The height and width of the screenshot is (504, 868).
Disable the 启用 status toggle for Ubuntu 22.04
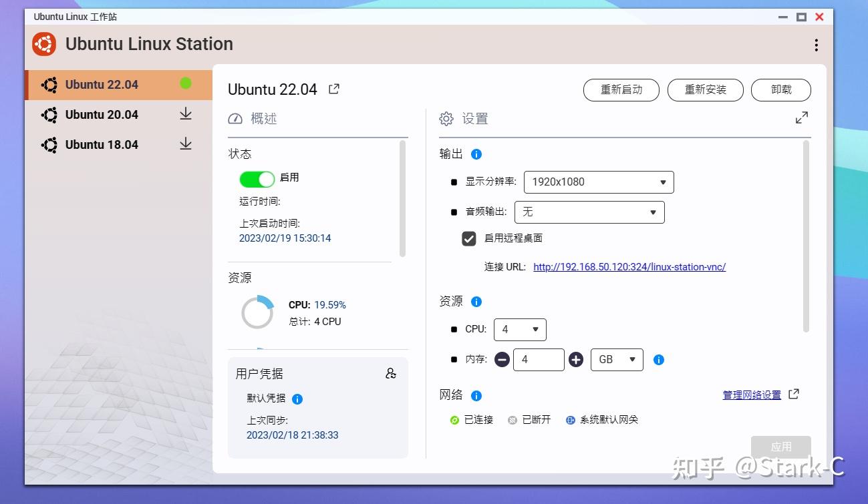(257, 178)
